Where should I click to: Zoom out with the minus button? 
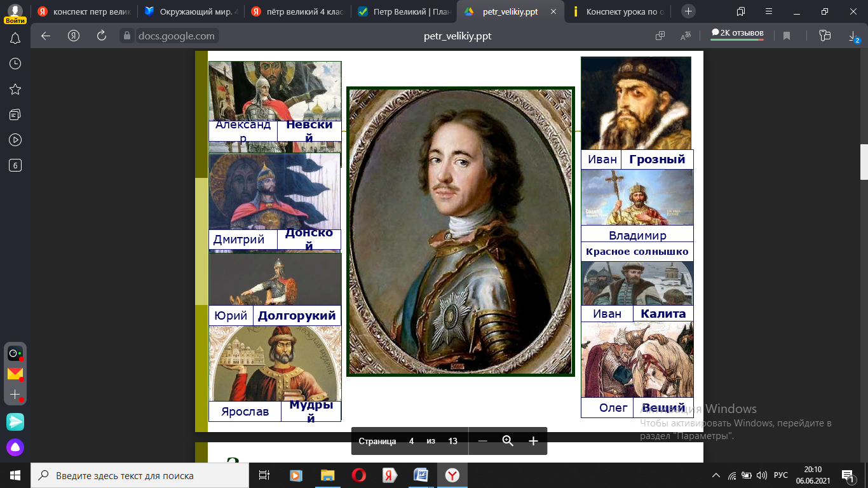pos(482,441)
